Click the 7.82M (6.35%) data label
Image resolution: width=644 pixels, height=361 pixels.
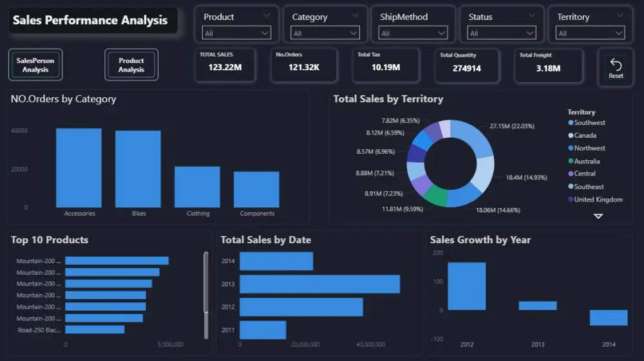coord(401,120)
